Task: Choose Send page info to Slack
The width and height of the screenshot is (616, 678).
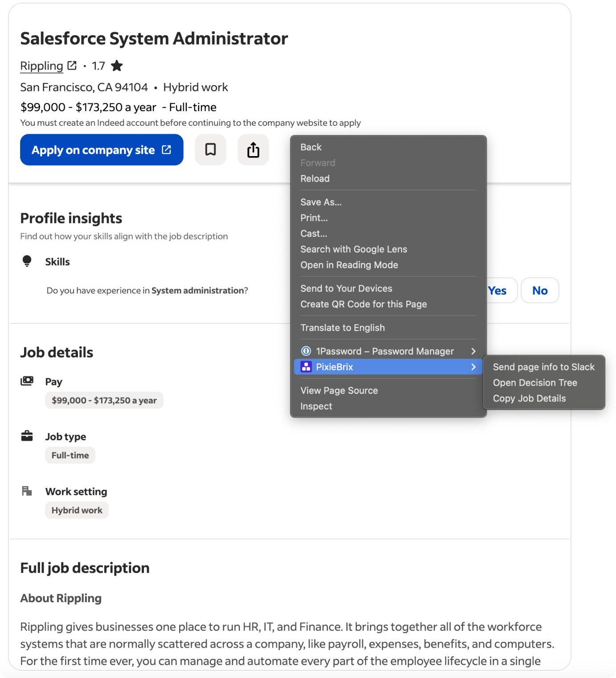Action: click(543, 367)
